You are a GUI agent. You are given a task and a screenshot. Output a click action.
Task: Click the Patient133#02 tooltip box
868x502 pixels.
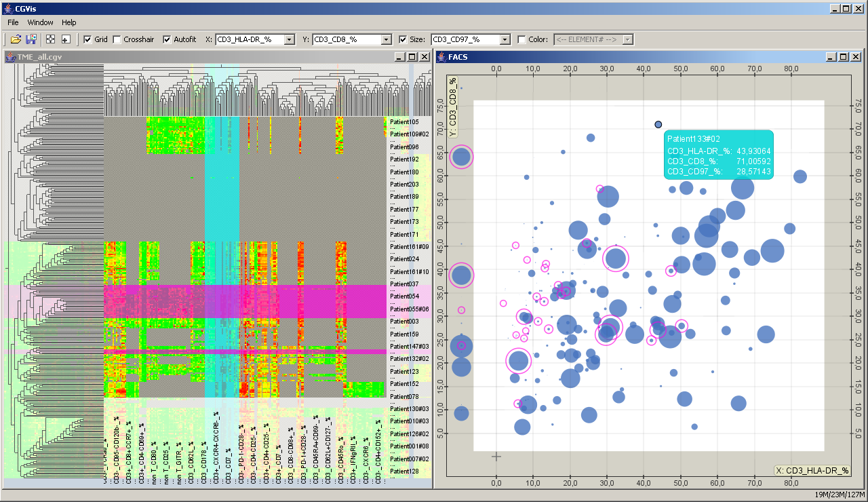718,155
